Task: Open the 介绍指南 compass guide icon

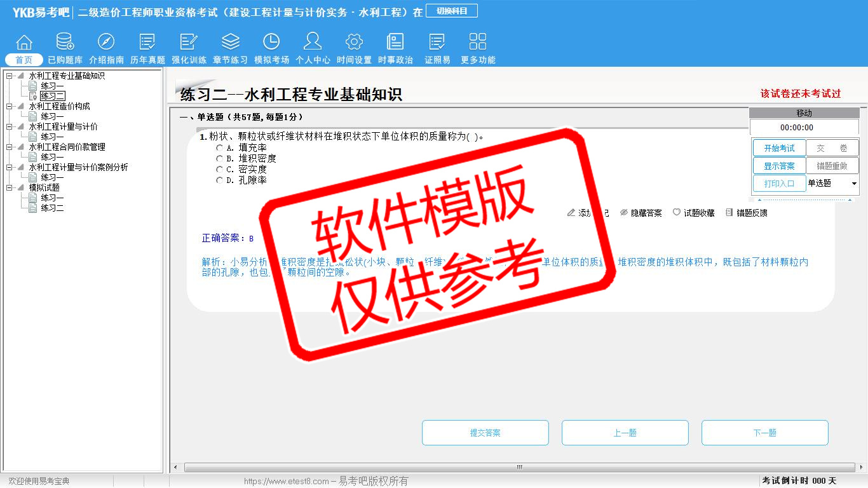Action: [106, 43]
